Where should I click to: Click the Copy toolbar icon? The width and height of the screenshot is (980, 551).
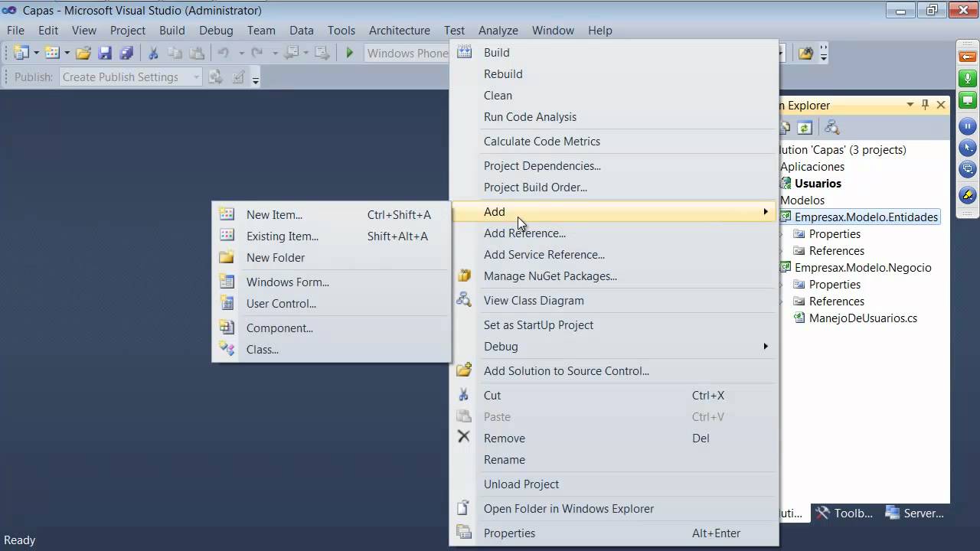click(x=175, y=53)
